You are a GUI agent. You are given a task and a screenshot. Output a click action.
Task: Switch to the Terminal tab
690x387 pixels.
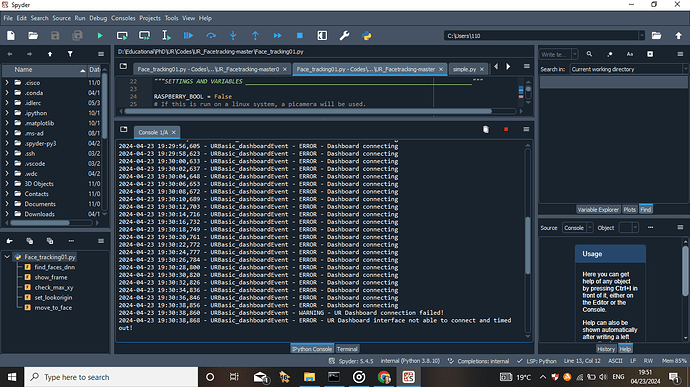click(x=347, y=349)
